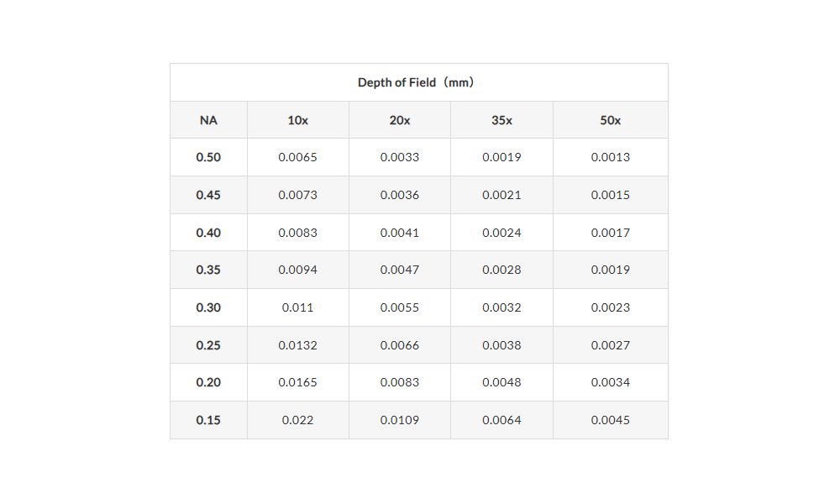Image resolution: width=840 pixels, height=504 pixels.
Task: Click the 0.0132 value cell
Action: (298, 345)
